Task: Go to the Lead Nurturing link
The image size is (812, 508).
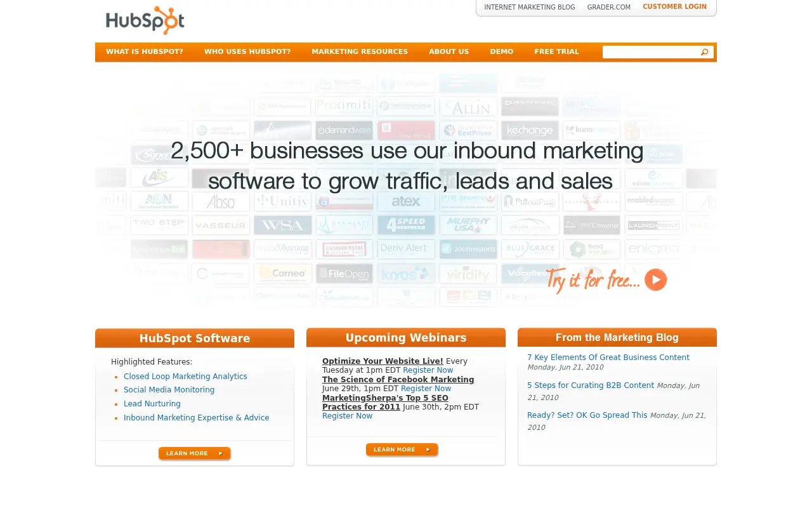Action: (x=152, y=404)
